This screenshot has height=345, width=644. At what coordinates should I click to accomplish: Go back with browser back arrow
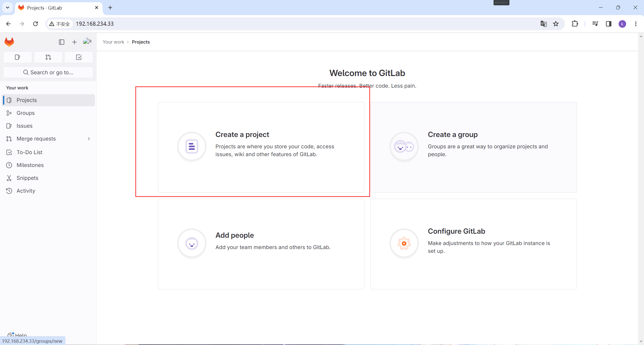(x=8, y=24)
